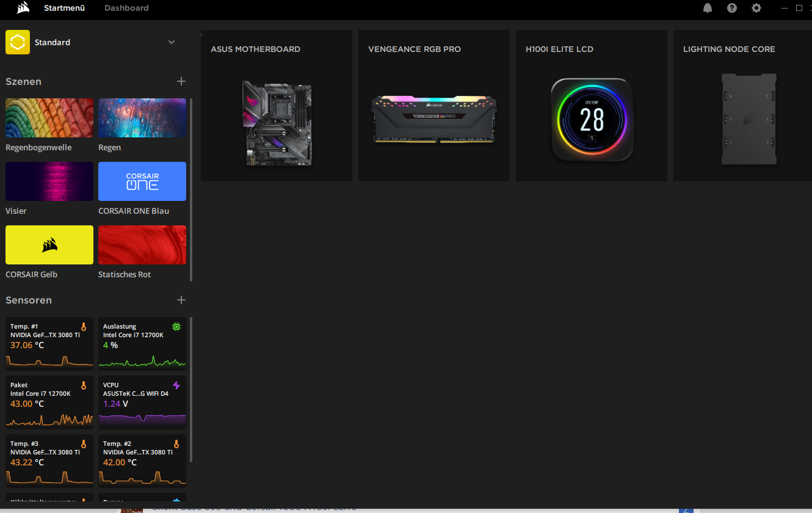Click the CORSAIR Gelb label text
This screenshot has height=513, width=812.
31,274
